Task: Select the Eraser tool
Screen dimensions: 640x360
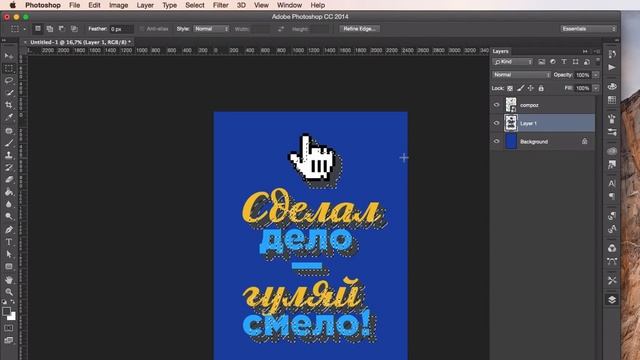Action: [9, 180]
